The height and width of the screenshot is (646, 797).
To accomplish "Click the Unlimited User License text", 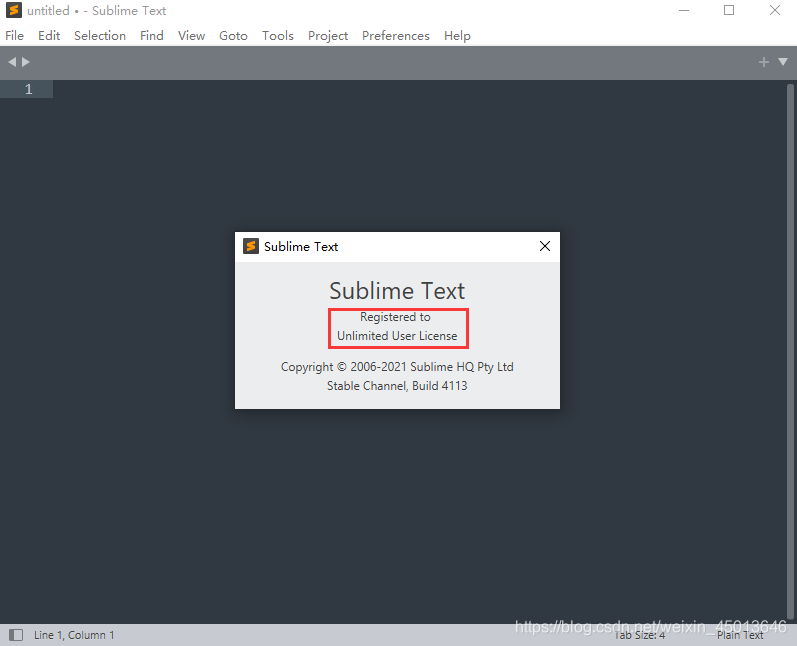I will point(397,336).
